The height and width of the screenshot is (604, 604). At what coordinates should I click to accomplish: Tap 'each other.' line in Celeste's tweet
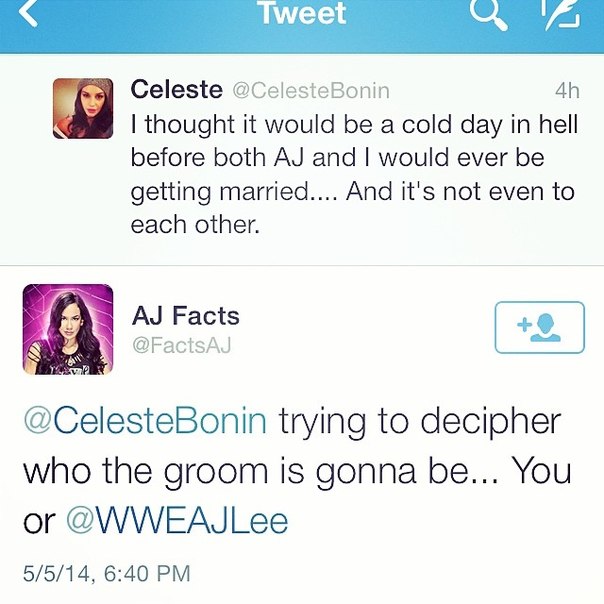coord(195,225)
